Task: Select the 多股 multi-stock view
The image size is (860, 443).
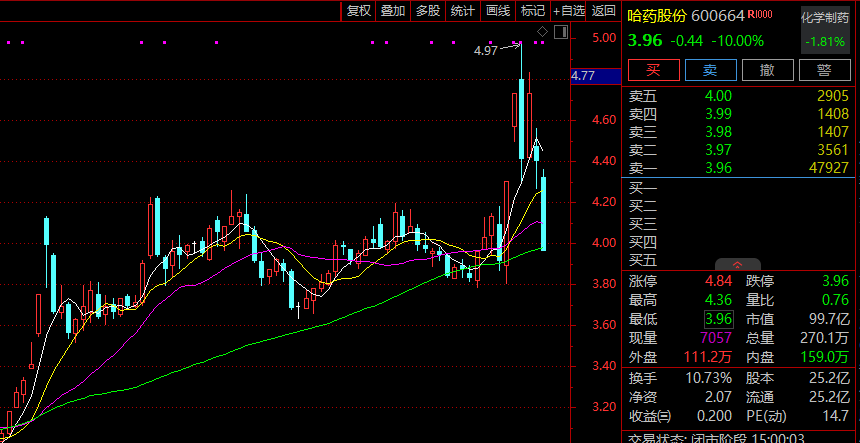Action: pyautogui.click(x=427, y=10)
